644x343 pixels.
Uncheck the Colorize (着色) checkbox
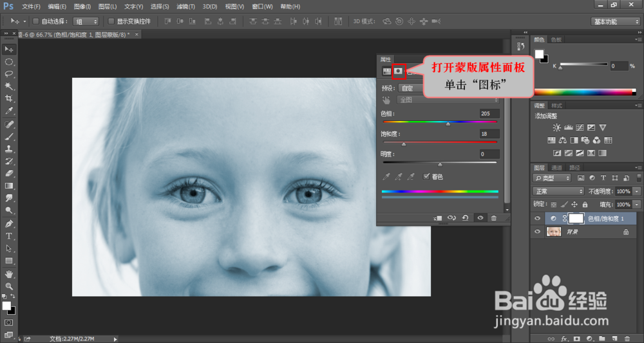[426, 177]
